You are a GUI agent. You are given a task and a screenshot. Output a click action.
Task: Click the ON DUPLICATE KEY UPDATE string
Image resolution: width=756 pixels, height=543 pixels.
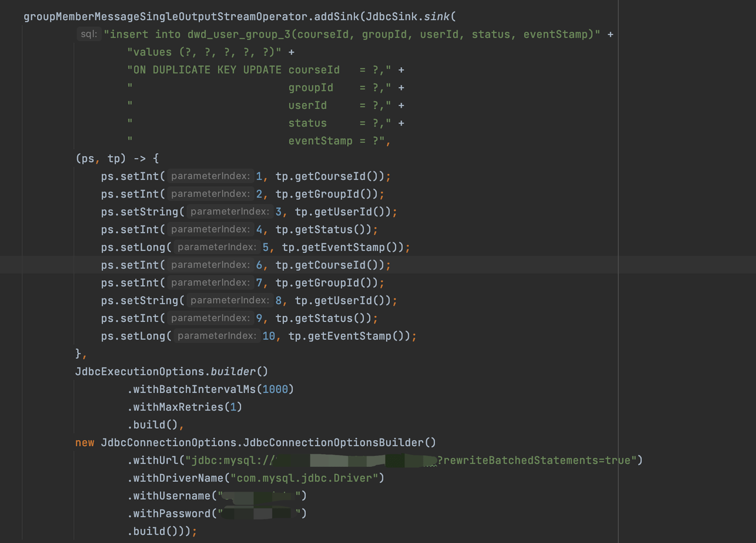tap(204, 70)
